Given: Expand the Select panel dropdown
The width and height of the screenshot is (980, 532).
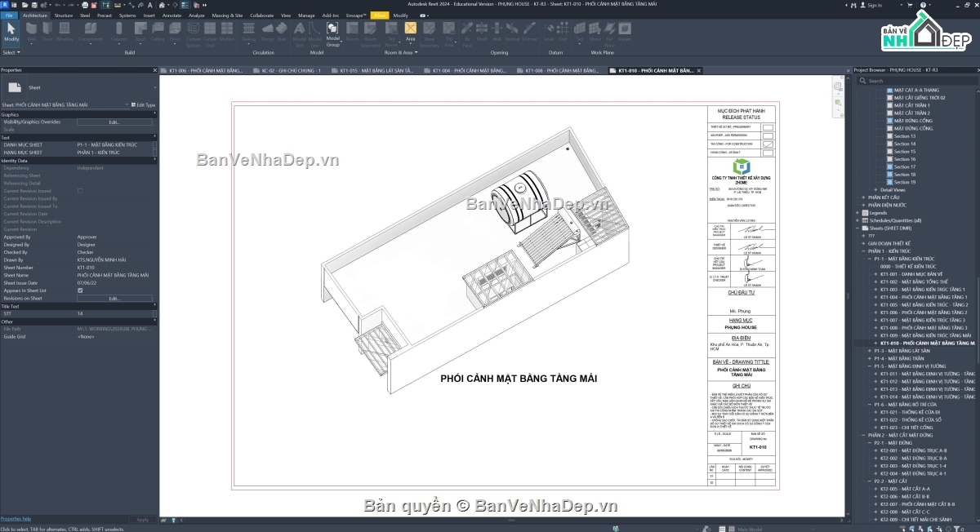Looking at the screenshot, I should pyautogui.click(x=11, y=52).
